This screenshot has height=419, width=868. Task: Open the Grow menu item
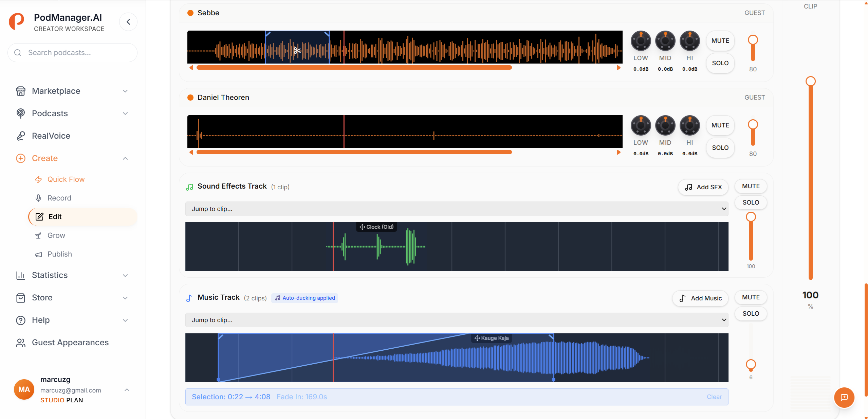coord(83,235)
